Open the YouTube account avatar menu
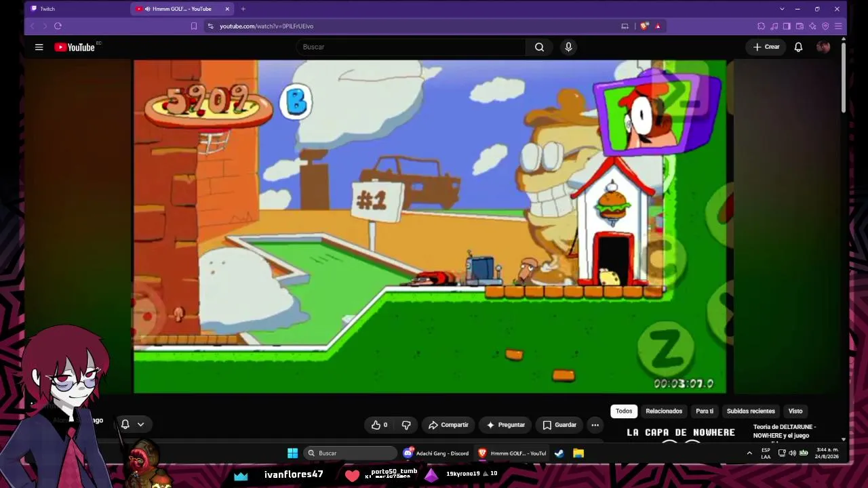 pyautogui.click(x=823, y=47)
